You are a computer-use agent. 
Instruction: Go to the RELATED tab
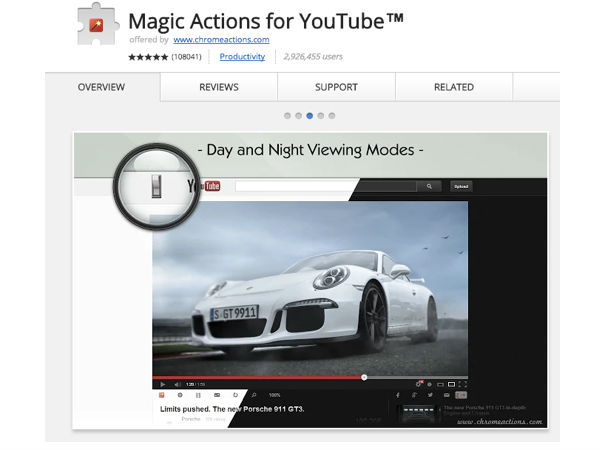454,87
